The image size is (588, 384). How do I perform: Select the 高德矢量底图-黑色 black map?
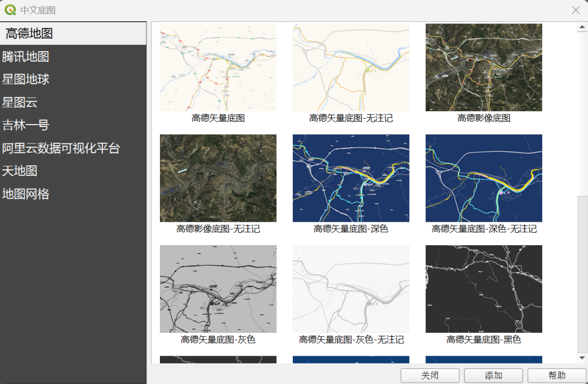coord(483,289)
